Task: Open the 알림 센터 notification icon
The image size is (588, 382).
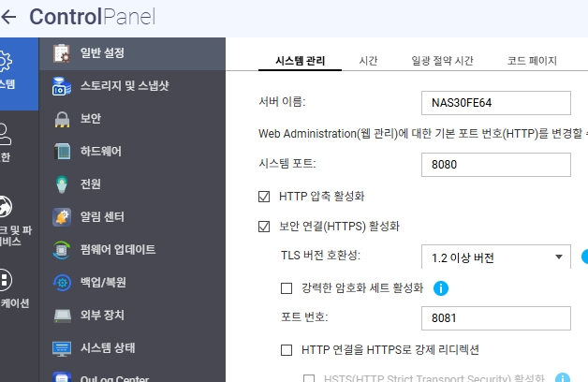Action: pyautogui.click(x=63, y=217)
